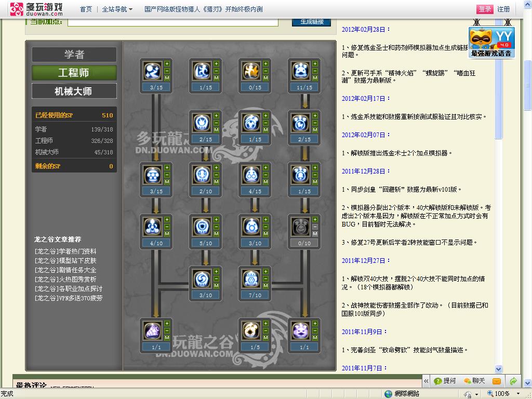Click M next to the 4/15 skill

[265, 182]
